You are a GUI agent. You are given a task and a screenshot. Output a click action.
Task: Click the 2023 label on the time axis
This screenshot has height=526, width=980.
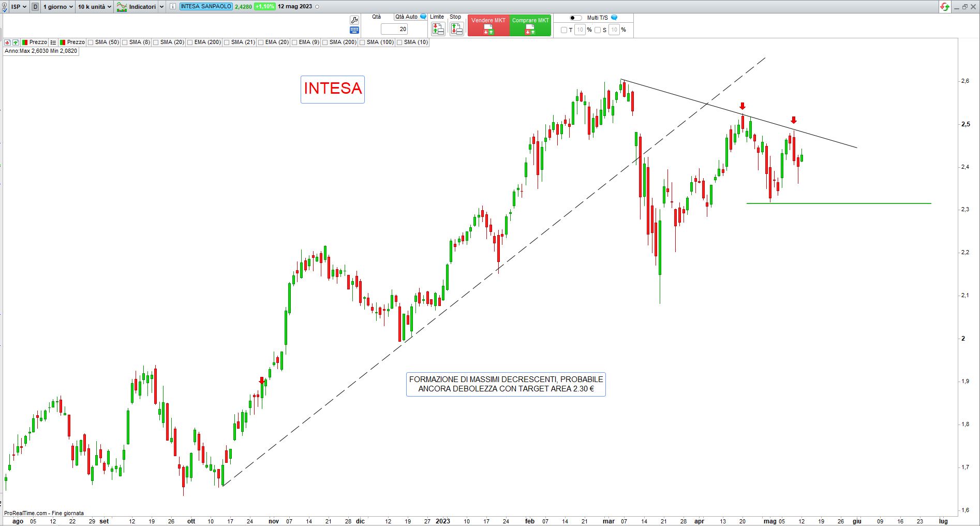(x=443, y=521)
